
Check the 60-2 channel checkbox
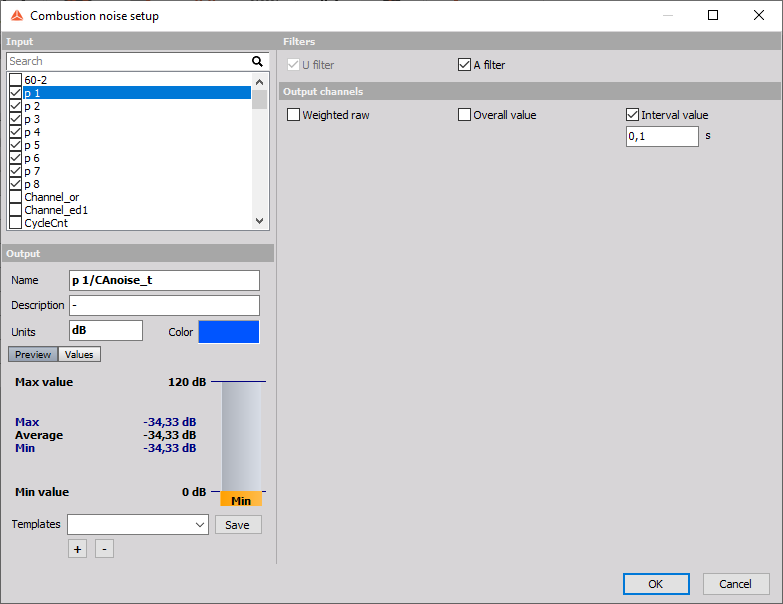(15, 79)
